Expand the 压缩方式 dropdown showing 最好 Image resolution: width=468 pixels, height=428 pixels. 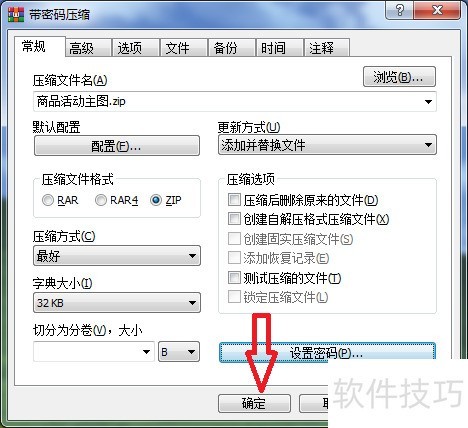pos(117,256)
